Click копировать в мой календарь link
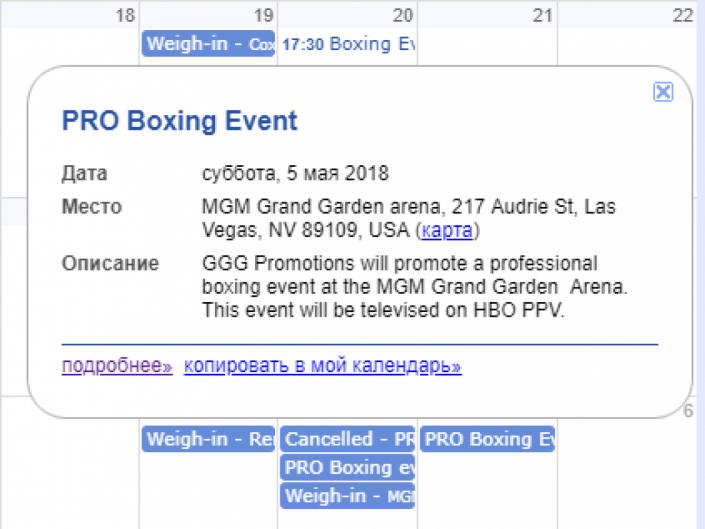Screen dimensions: 705x529 pos(322,366)
